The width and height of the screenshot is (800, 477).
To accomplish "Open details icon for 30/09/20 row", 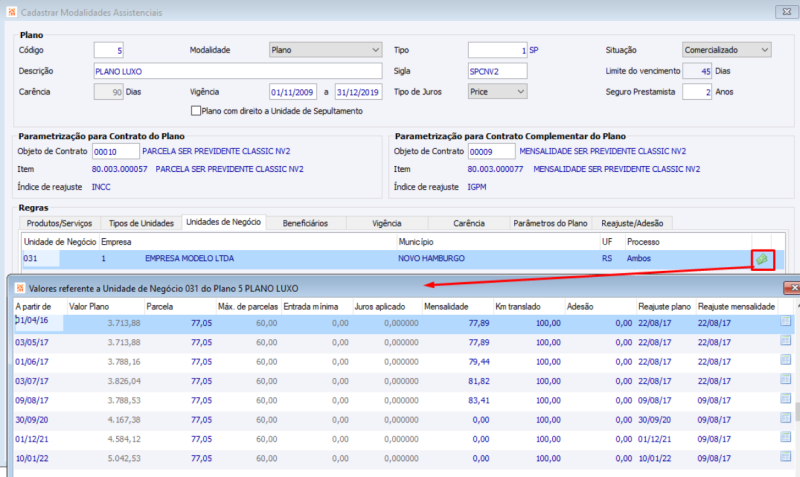I will [786, 419].
